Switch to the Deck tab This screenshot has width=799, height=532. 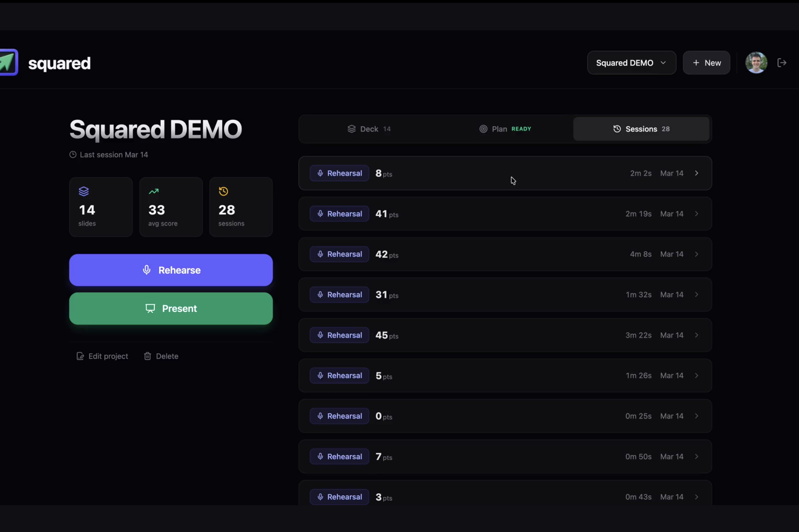click(x=369, y=129)
